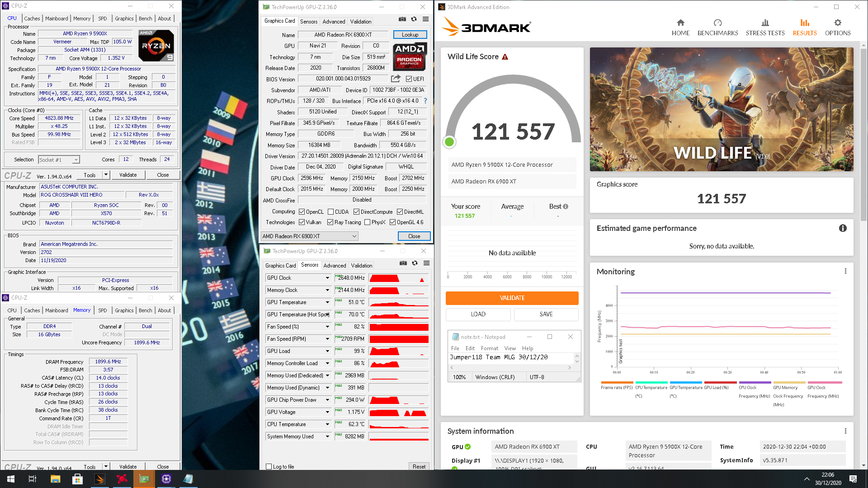Switch to SPD tab in bottom CPU-Z
868x488 pixels.
[103, 310]
